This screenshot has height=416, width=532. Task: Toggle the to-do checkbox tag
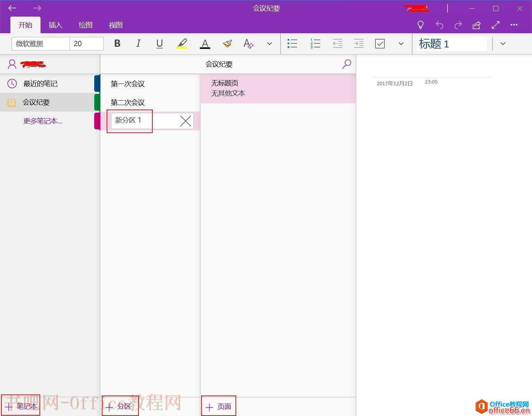coord(380,44)
